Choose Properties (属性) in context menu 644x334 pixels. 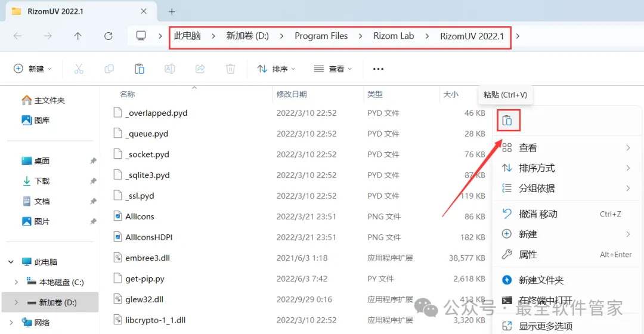point(567,255)
